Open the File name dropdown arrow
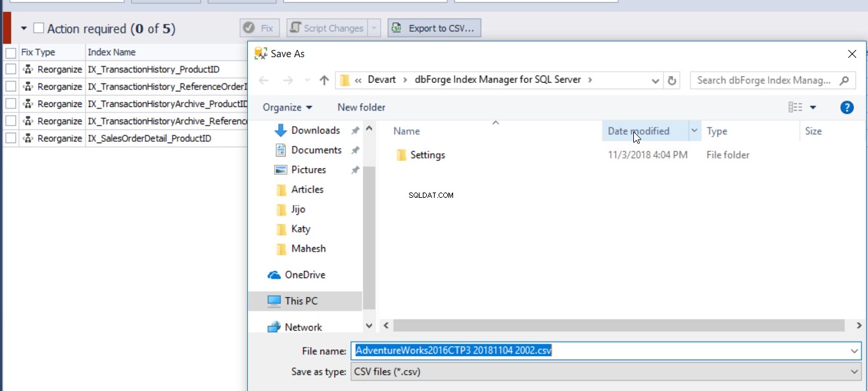The image size is (868, 391). pyautogui.click(x=855, y=351)
